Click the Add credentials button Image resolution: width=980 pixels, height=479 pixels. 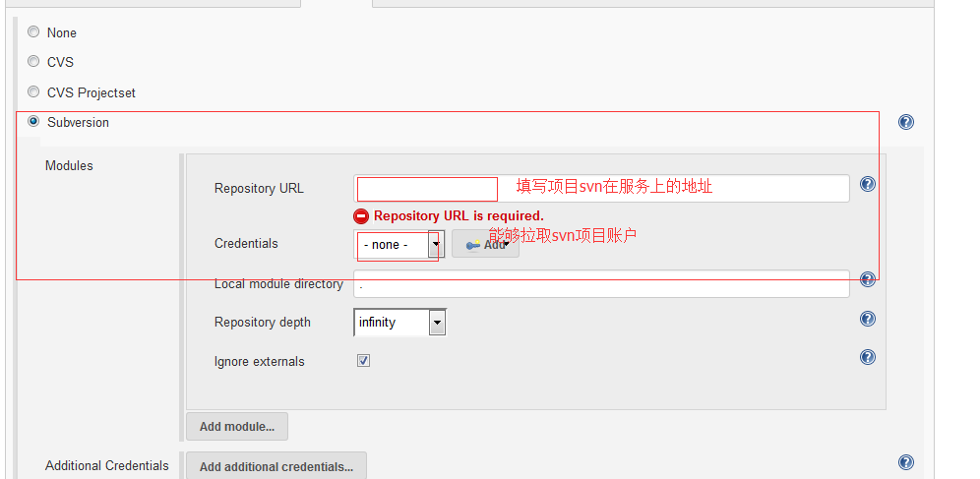pos(486,244)
